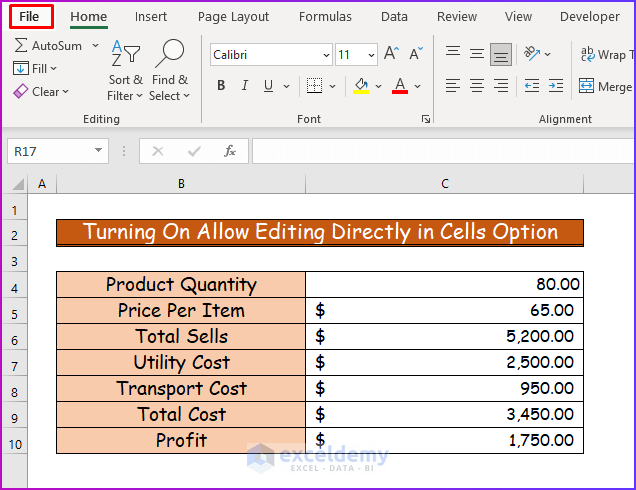Click Decrease Indent icon
Viewport: 636px width, 490px height.
[x=531, y=86]
